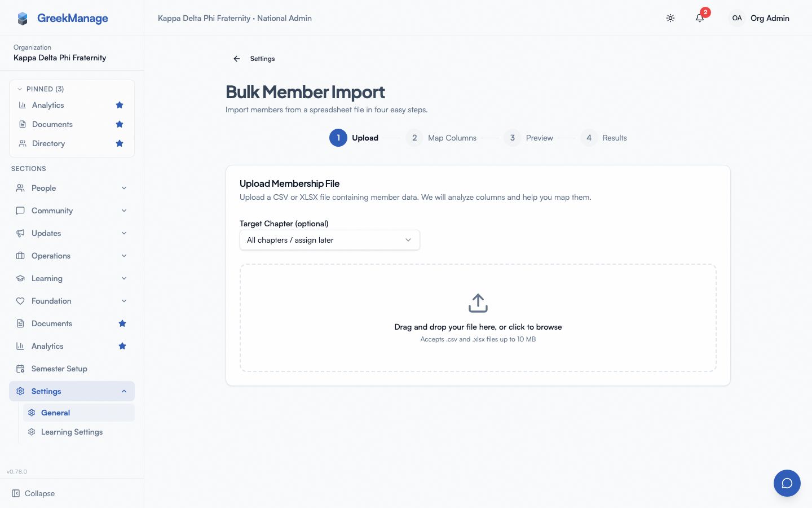Screen dimensions: 812x508
Task: Unpin Directory star in pinned list
Action: click(120, 143)
